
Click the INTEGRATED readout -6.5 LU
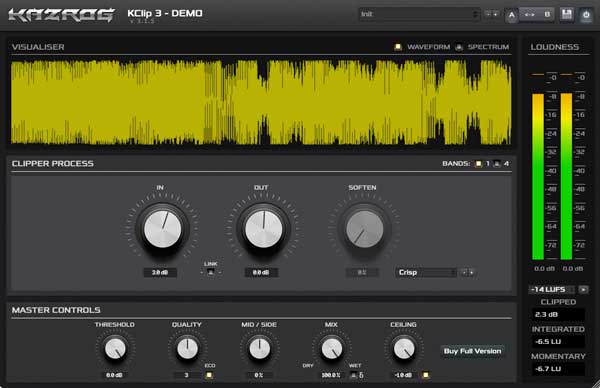point(558,342)
